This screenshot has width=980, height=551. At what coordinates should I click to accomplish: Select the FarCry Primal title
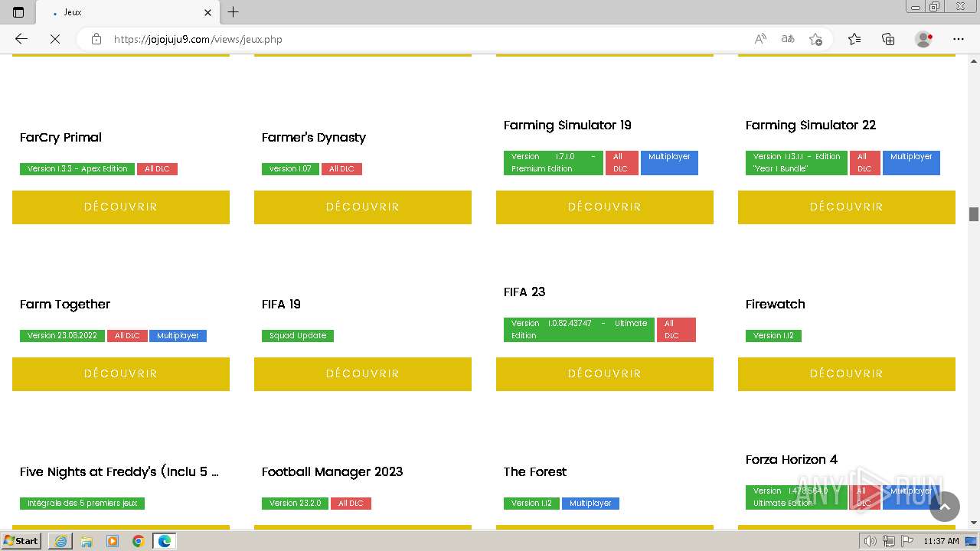click(x=60, y=138)
